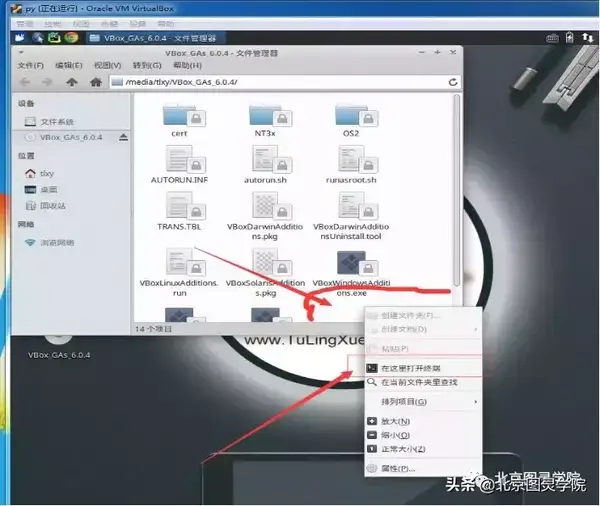Open 回收站 in the sidebar
The image size is (600, 506).
click(x=71, y=206)
